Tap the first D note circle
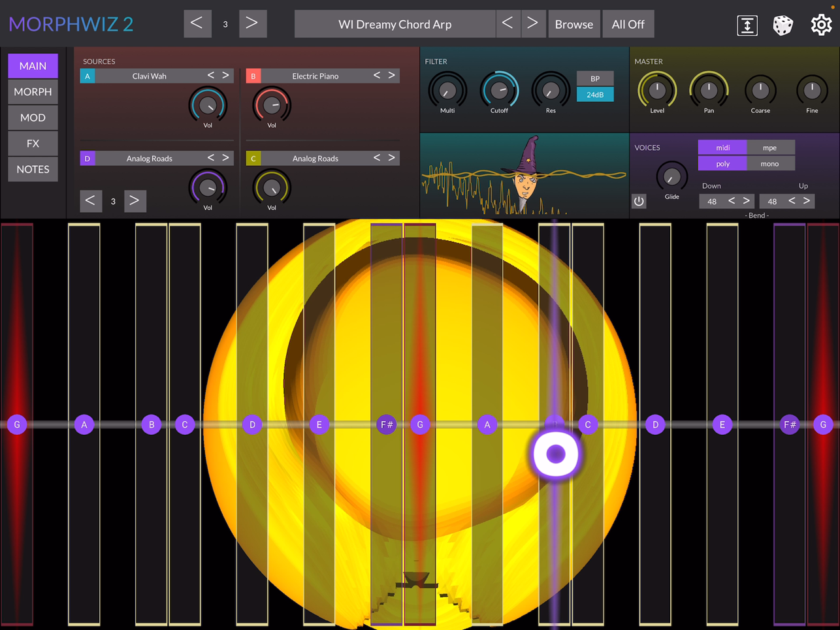Screen dimensions: 840x630 [252, 425]
